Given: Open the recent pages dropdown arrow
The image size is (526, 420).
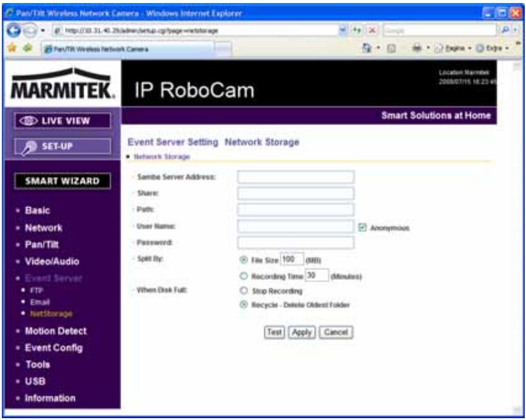Looking at the screenshot, I should [x=43, y=31].
